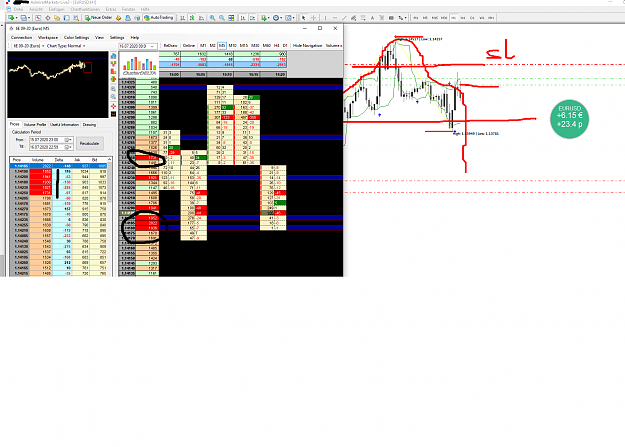Screen dimensions: 625x447
Task: Click the ReDraw button
Action: click(x=171, y=46)
